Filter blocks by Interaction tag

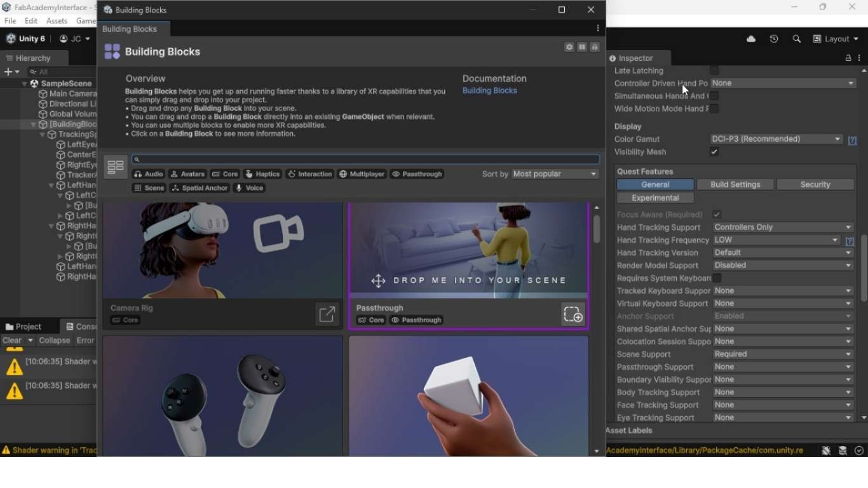(310, 174)
